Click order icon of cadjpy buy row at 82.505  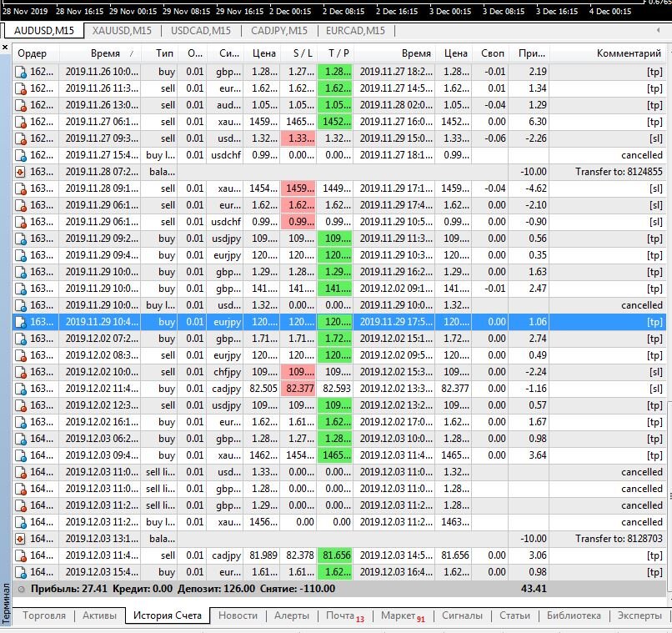21,389
